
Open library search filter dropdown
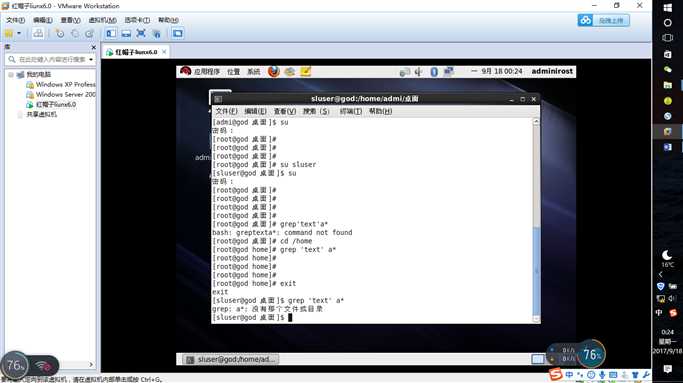click(91, 59)
